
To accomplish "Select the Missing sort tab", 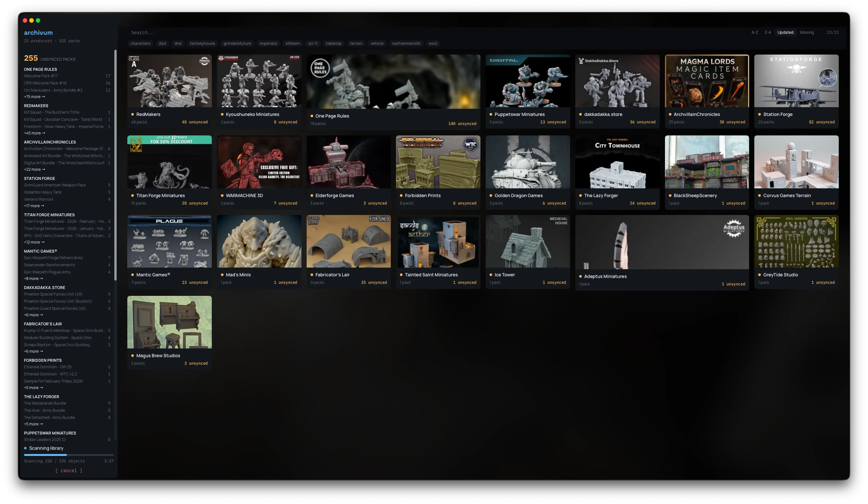I will 807,32.
